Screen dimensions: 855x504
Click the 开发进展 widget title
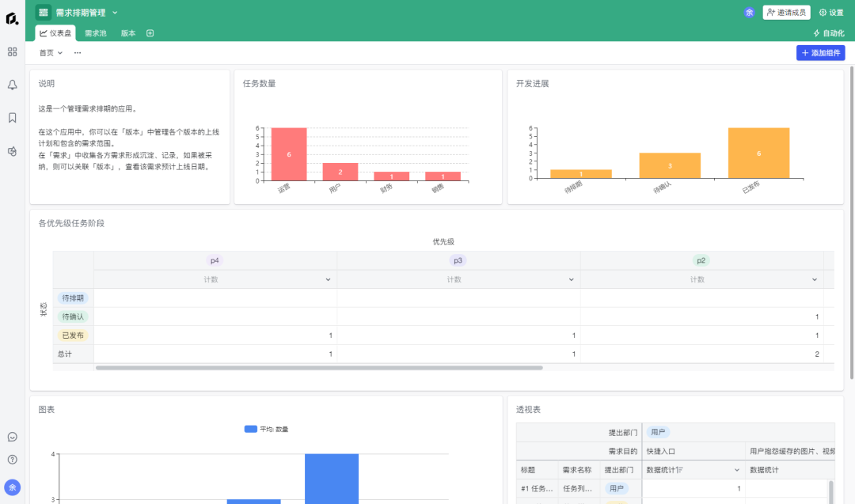[x=532, y=83]
